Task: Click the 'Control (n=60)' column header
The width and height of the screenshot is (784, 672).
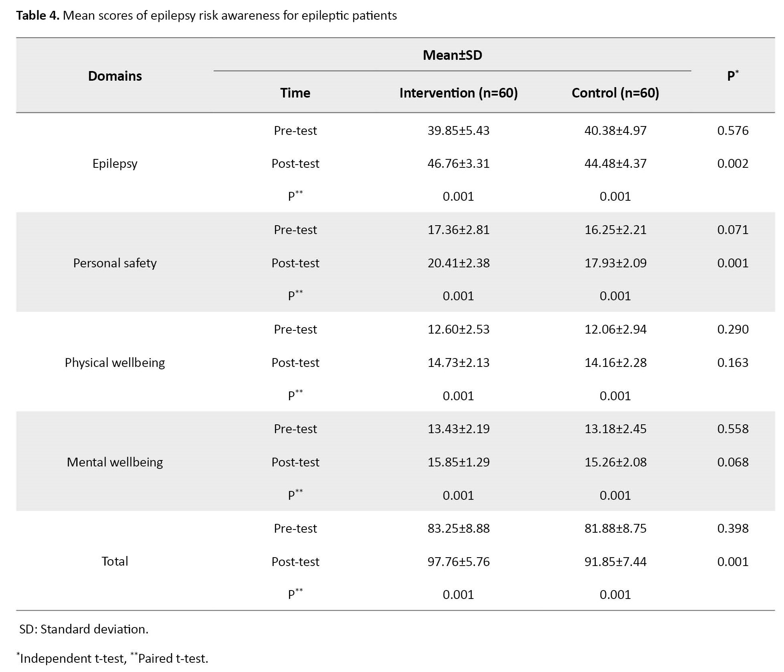Action: click(615, 93)
